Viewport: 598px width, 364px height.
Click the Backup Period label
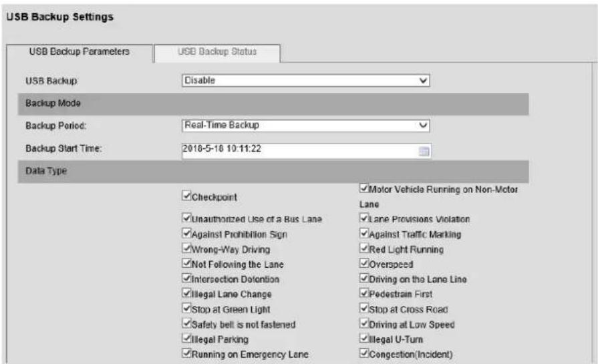[55, 126]
